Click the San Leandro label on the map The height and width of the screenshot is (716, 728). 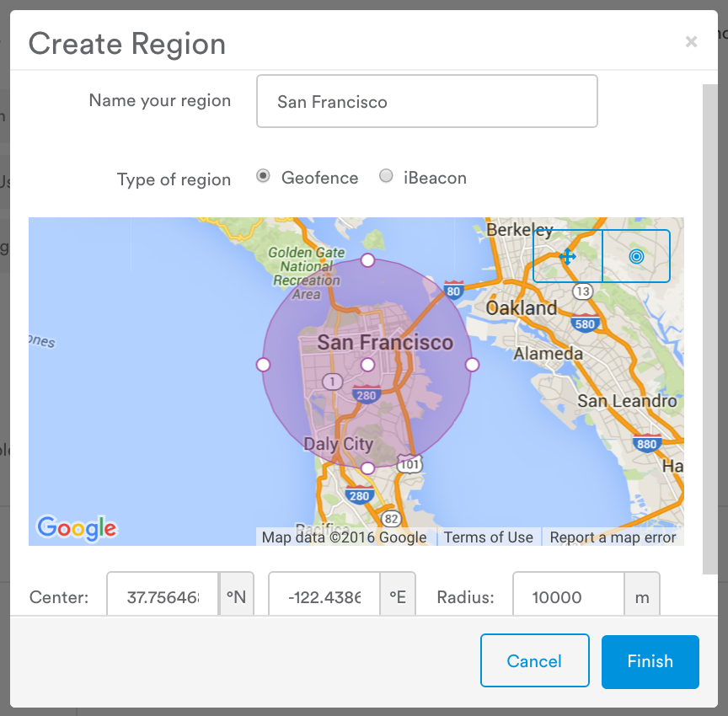[627, 400]
